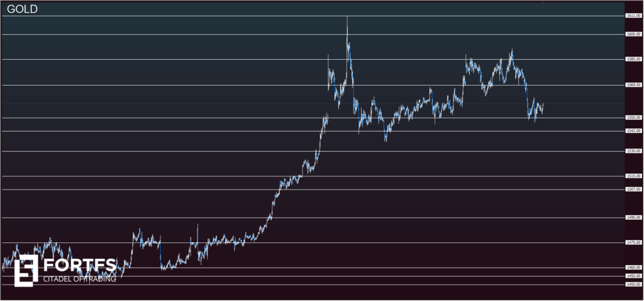
Task: Select the 1507.00 price label
Action: point(633,190)
